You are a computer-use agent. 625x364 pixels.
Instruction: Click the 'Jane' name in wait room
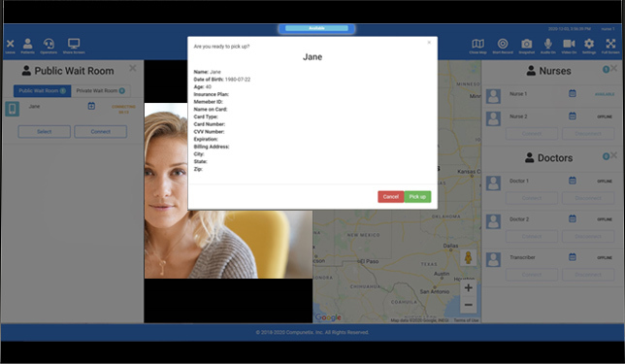point(34,106)
